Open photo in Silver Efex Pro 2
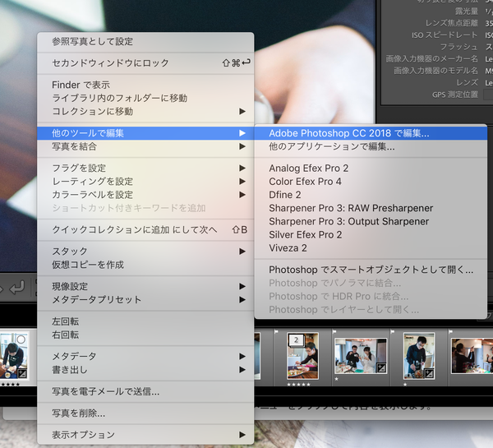The height and width of the screenshot is (448, 493). click(371, 234)
